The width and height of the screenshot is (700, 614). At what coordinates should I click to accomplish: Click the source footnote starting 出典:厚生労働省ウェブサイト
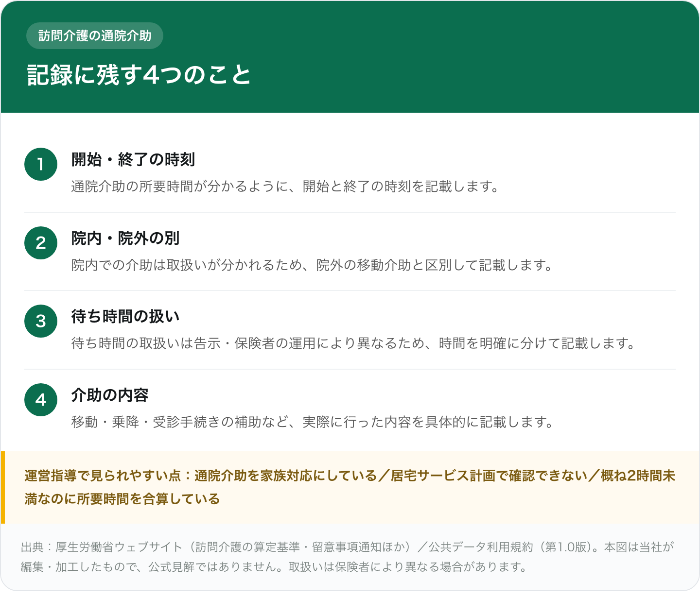[348, 557]
